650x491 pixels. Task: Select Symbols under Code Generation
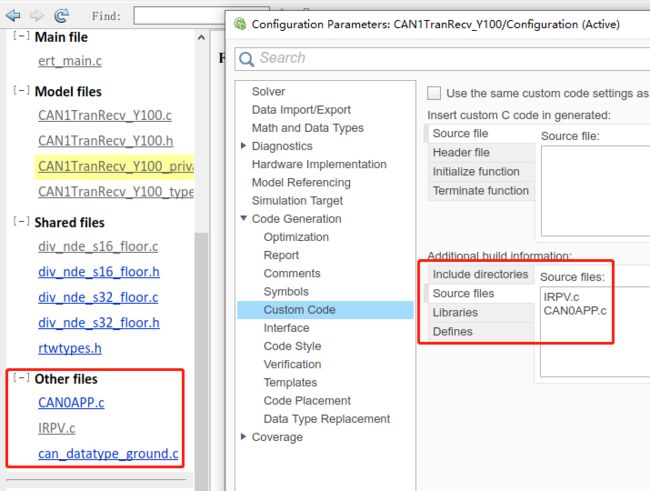coord(286,292)
